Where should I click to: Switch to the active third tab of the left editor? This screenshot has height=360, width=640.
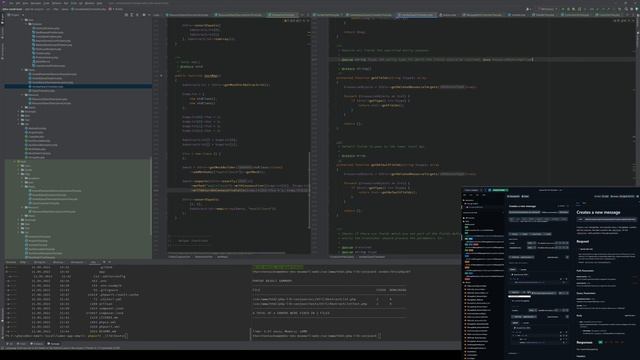[x=282, y=15]
